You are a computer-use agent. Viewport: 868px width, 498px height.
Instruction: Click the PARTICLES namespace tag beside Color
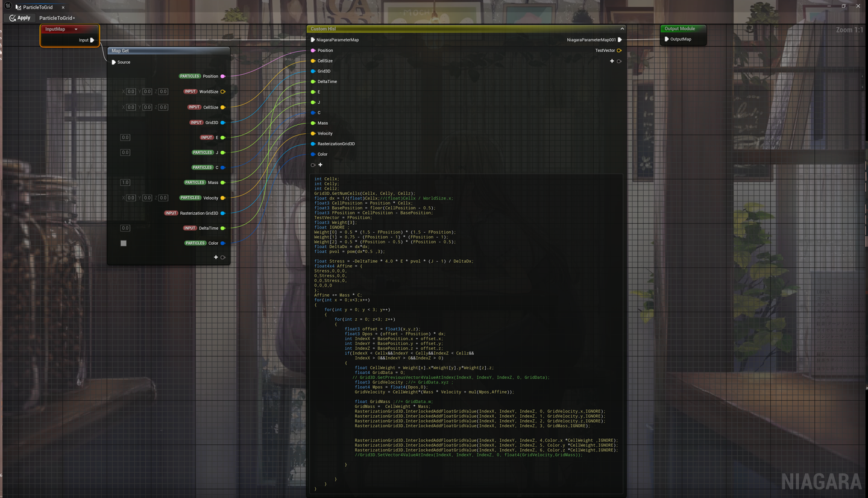(x=195, y=243)
